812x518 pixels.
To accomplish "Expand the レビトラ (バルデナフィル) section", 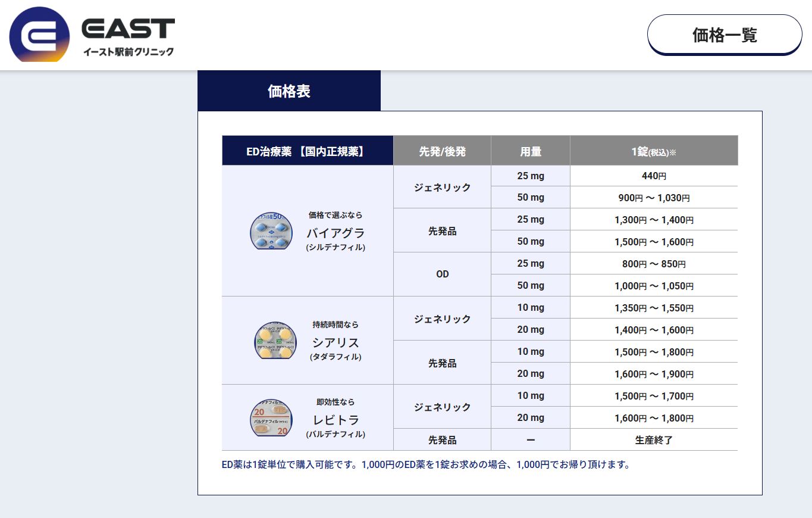I will click(336, 418).
